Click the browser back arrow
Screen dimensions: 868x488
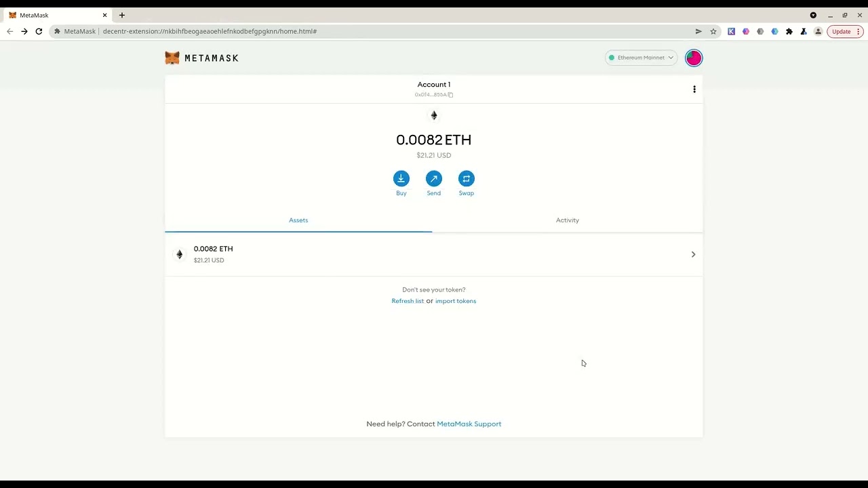9,31
